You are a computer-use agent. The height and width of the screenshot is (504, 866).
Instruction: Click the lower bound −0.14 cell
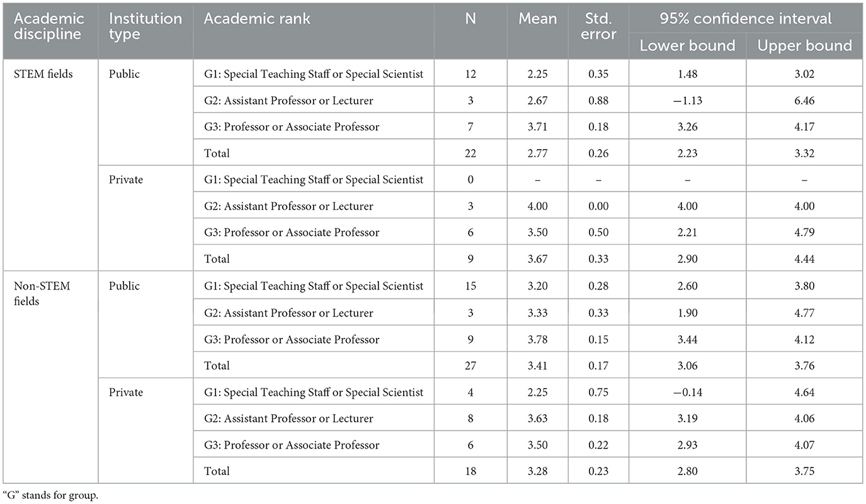(x=687, y=392)
